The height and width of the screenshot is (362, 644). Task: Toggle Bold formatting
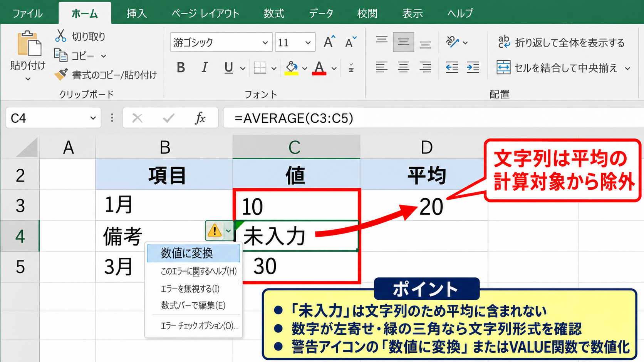click(181, 68)
